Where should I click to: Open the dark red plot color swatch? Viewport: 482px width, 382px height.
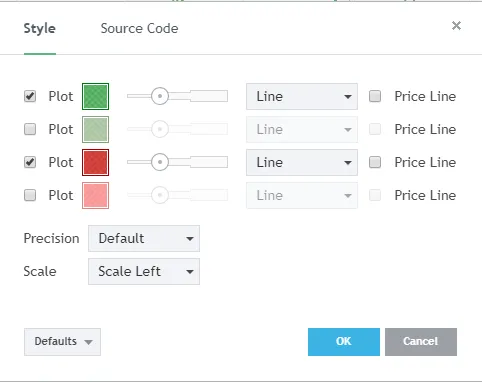pyautogui.click(x=95, y=162)
